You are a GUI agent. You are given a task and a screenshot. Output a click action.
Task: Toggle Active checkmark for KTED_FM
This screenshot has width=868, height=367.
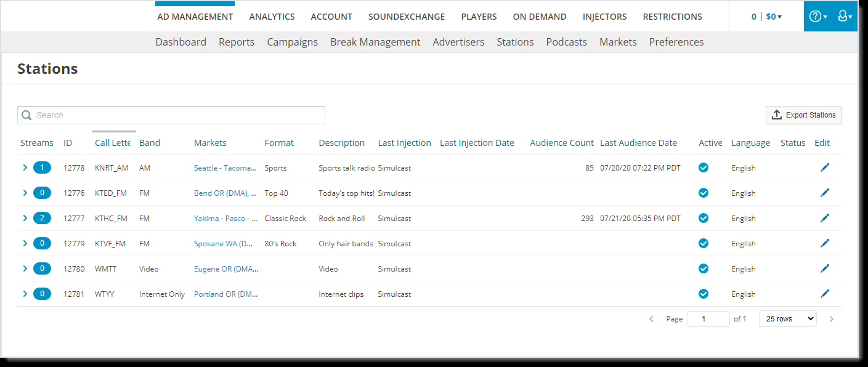pos(704,193)
